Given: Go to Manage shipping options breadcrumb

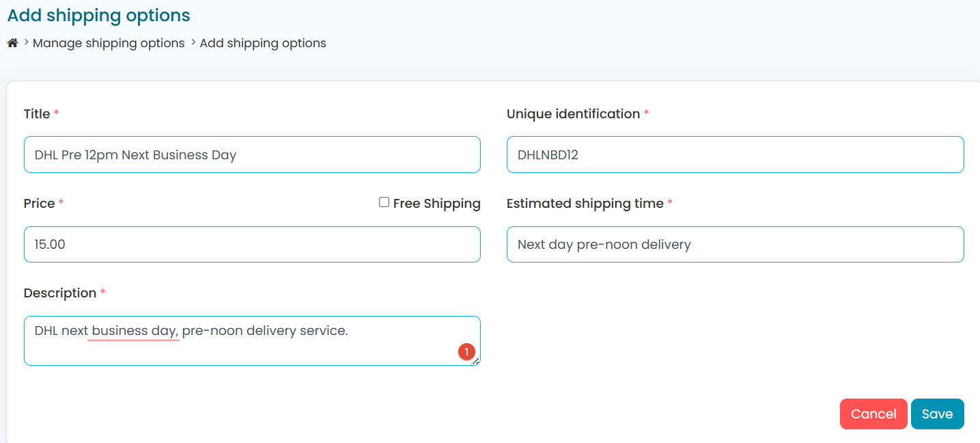Looking at the screenshot, I should point(109,43).
